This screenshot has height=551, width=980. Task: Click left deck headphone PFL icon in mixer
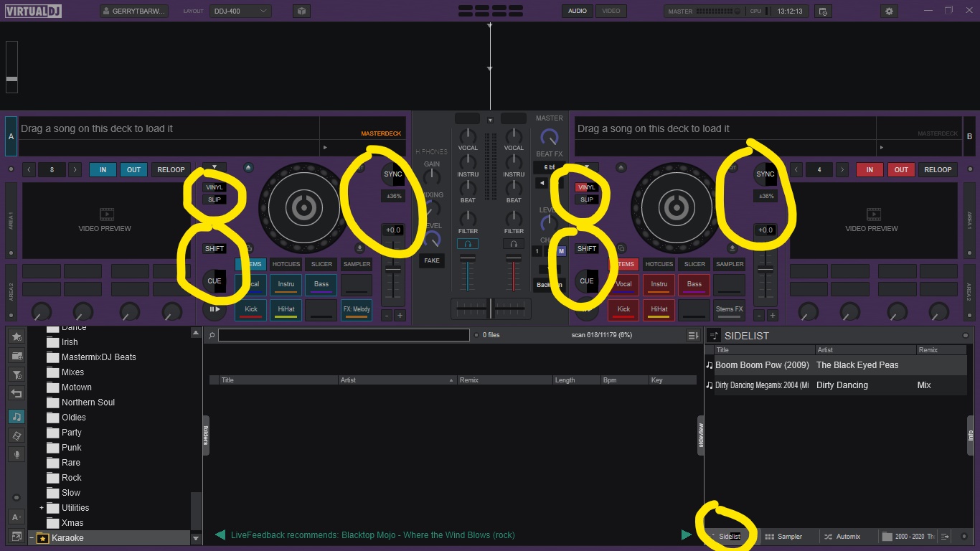468,244
